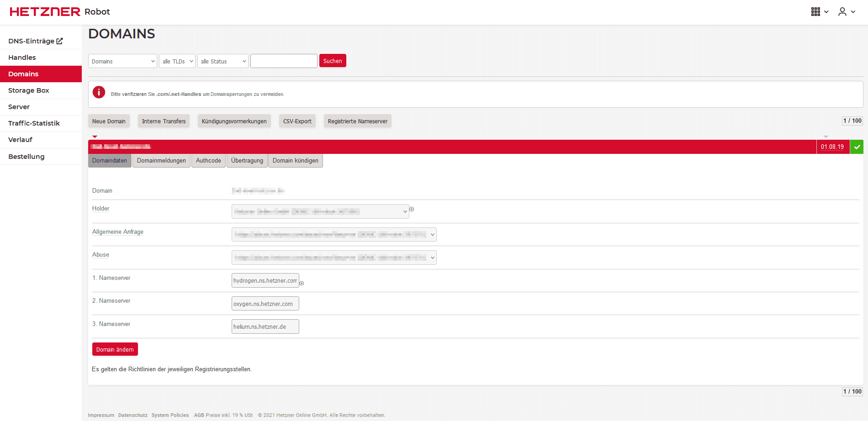Expand the Allgemeine Anfrage dropdown
The height and width of the screenshot is (421, 868).
pos(334,235)
